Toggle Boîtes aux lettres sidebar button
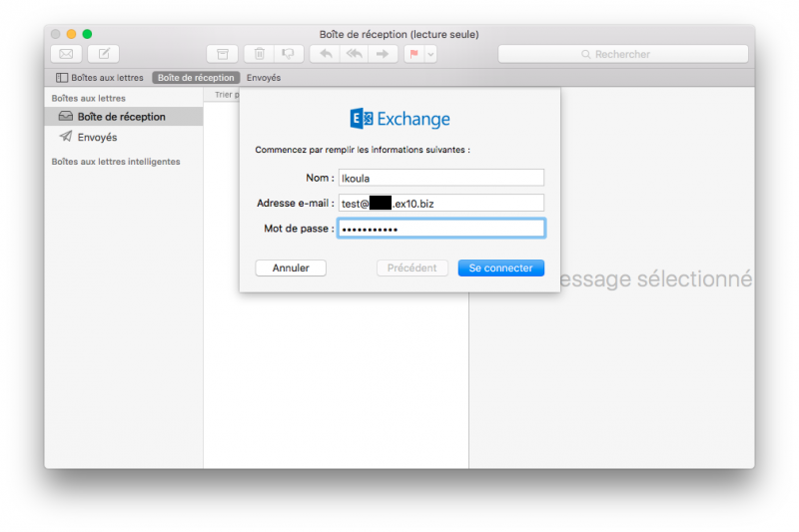799x532 pixels. coord(100,78)
